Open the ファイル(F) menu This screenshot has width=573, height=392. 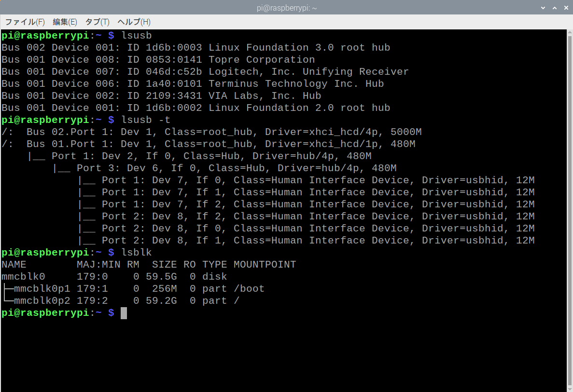pos(25,22)
